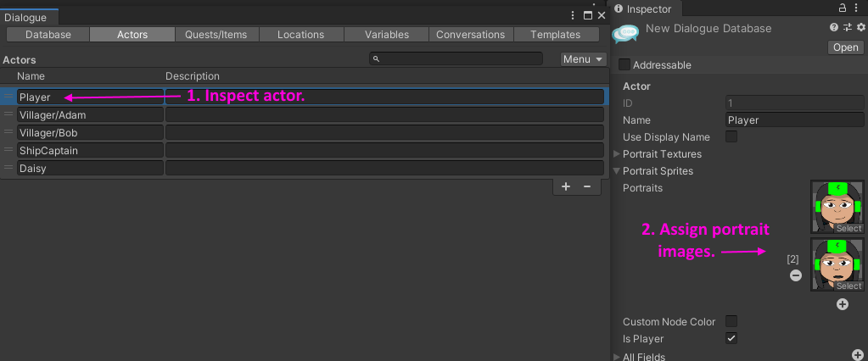The image size is (868, 361).
Task: Enable Custom Node Color checkbox
Action: 731,321
